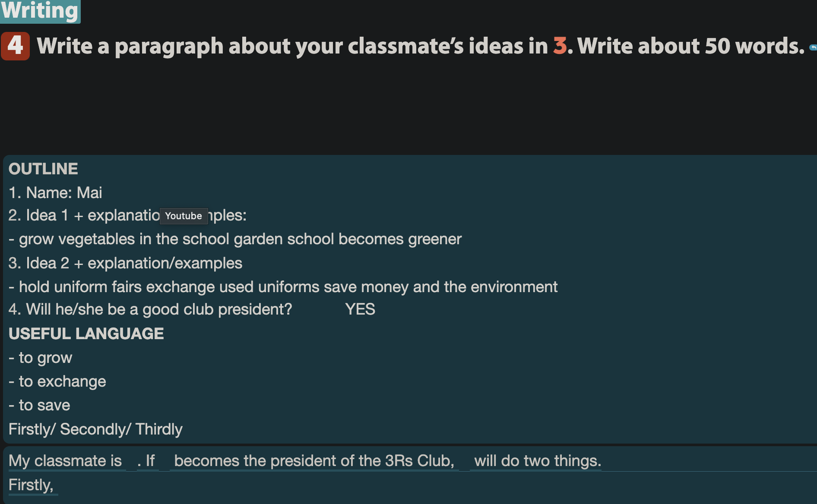The width and height of the screenshot is (817, 504).
Task: Click the OUTLINE heading
Action: pyautogui.click(x=43, y=169)
